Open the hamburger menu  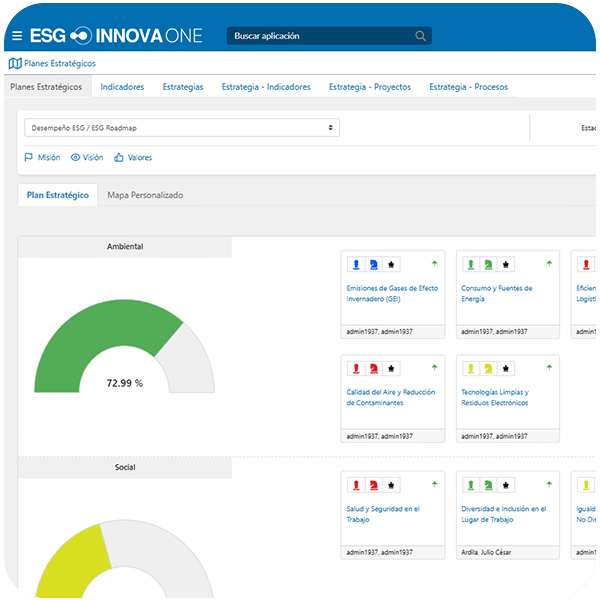pos(17,36)
